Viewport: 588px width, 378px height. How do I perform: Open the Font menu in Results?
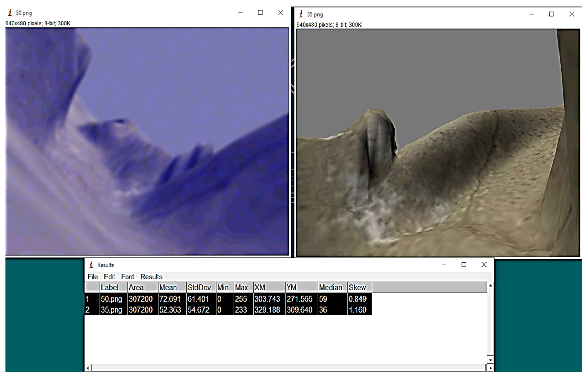(x=127, y=277)
